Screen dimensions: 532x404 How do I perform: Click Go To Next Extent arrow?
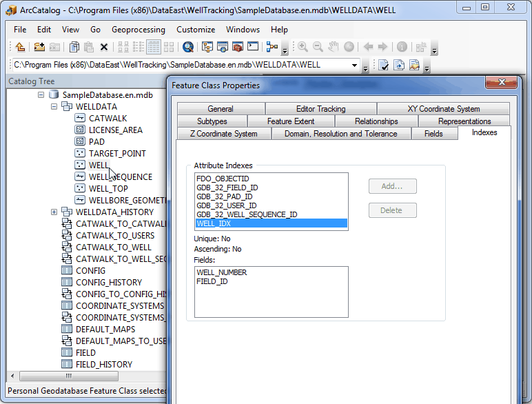pos(382,47)
